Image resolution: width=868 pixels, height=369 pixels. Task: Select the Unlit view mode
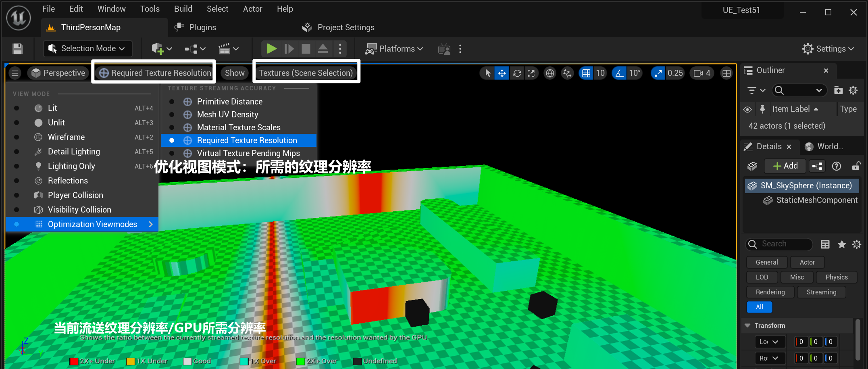[82, 123]
